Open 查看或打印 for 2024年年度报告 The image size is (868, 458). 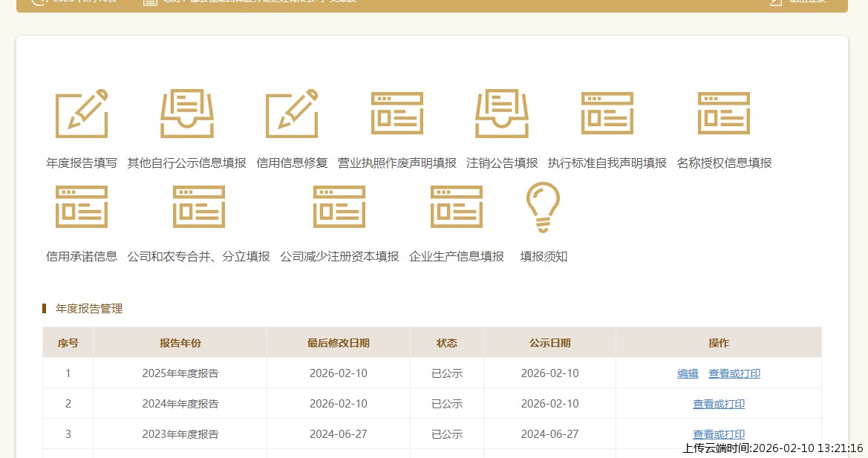pos(718,404)
